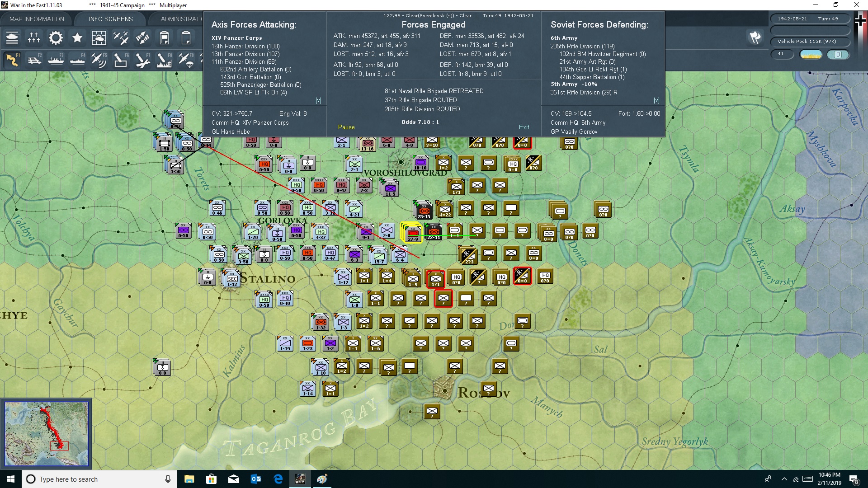
Task: Click Comm HQ: 6th Army text
Action: coord(578,123)
